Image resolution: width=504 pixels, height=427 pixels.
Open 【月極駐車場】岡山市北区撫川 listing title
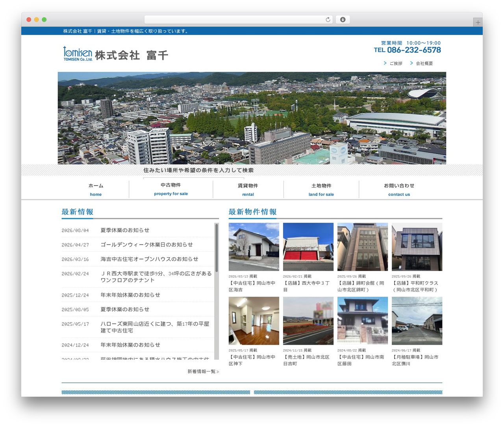415,360
